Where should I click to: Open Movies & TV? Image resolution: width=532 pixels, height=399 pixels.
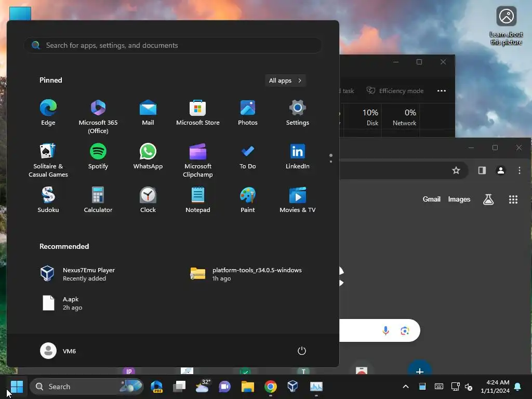pos(298,200)
